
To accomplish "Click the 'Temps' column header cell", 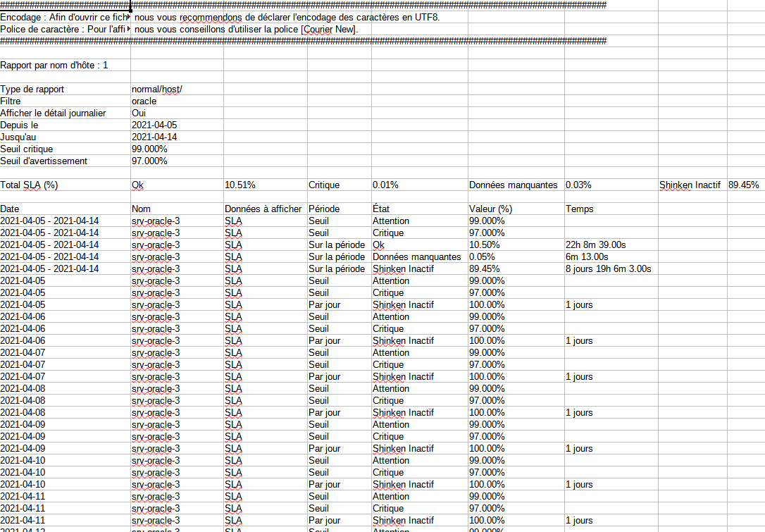I will pos(580,209).
